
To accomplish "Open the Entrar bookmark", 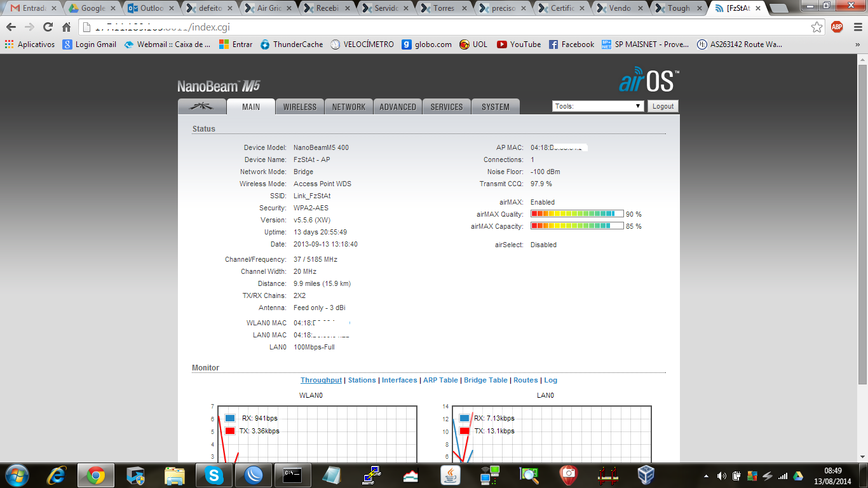I will click(236, 44).
